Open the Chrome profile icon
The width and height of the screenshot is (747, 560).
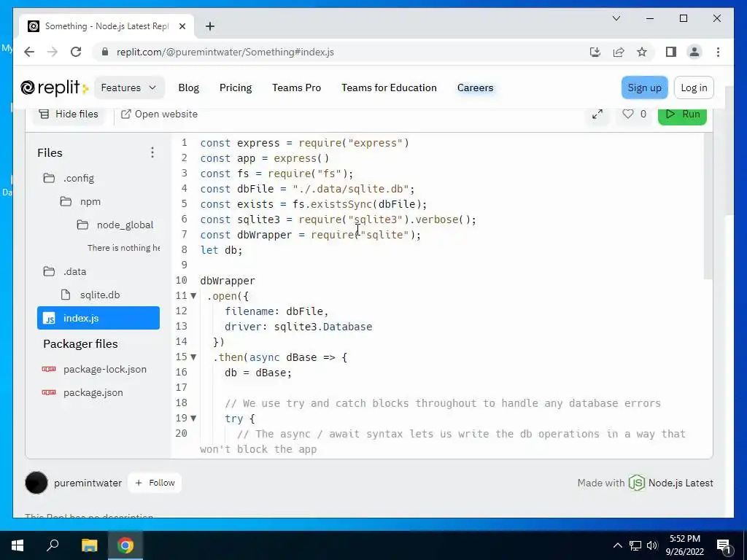(694, 52)
